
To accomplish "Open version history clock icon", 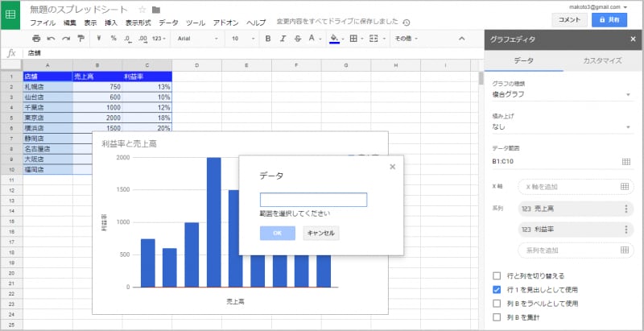I will (407, 23).
